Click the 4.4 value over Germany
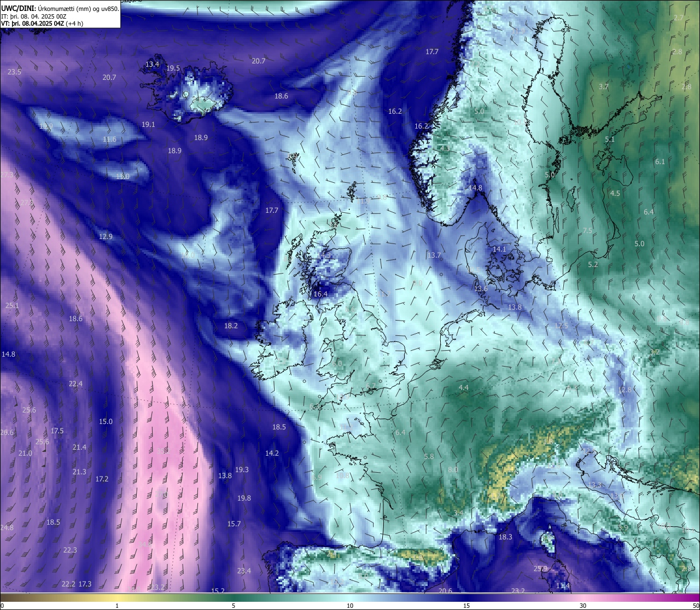Screen dimensions: 700x610 click(x=463, y=387)
